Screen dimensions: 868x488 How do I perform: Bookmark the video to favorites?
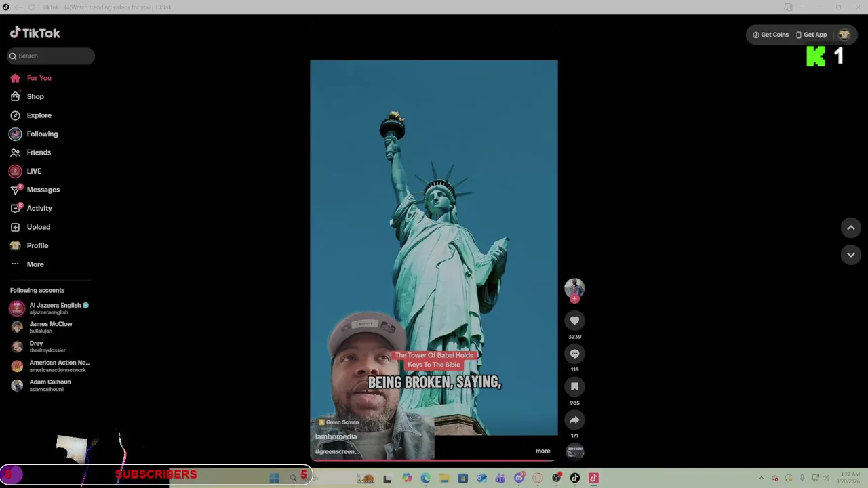(x=574, y=386)
